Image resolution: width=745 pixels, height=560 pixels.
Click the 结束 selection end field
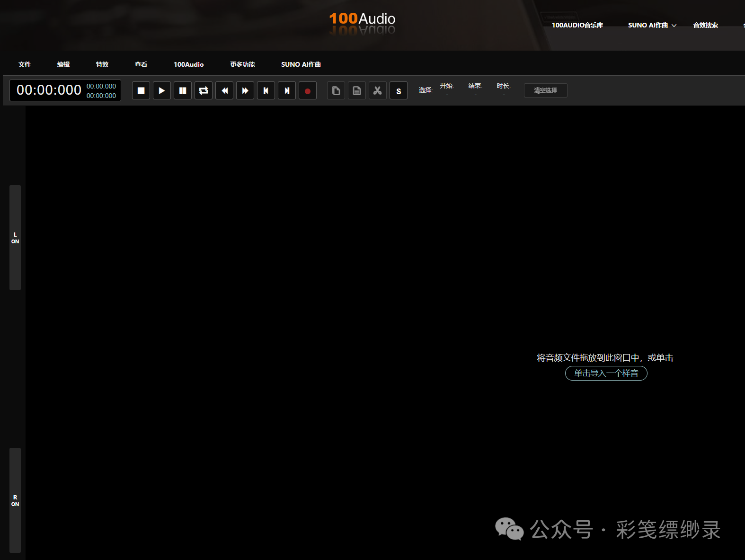tap(475, 90)
